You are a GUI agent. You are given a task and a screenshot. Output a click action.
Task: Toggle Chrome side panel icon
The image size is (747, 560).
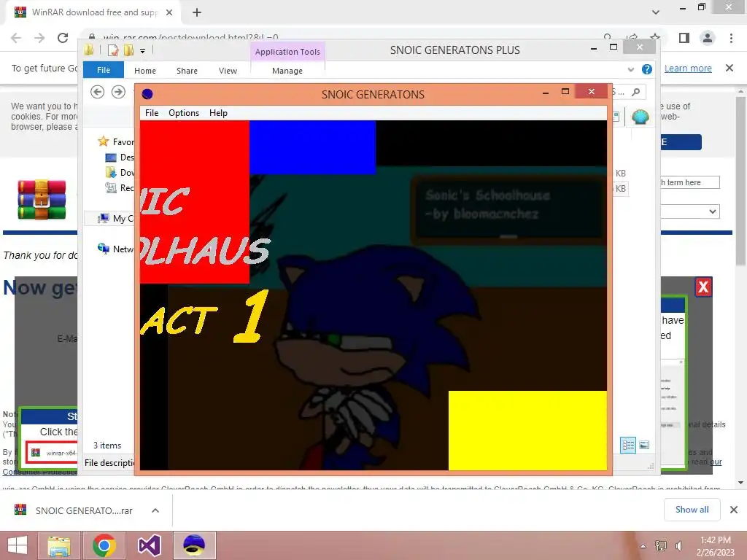[x=684, y=38]
